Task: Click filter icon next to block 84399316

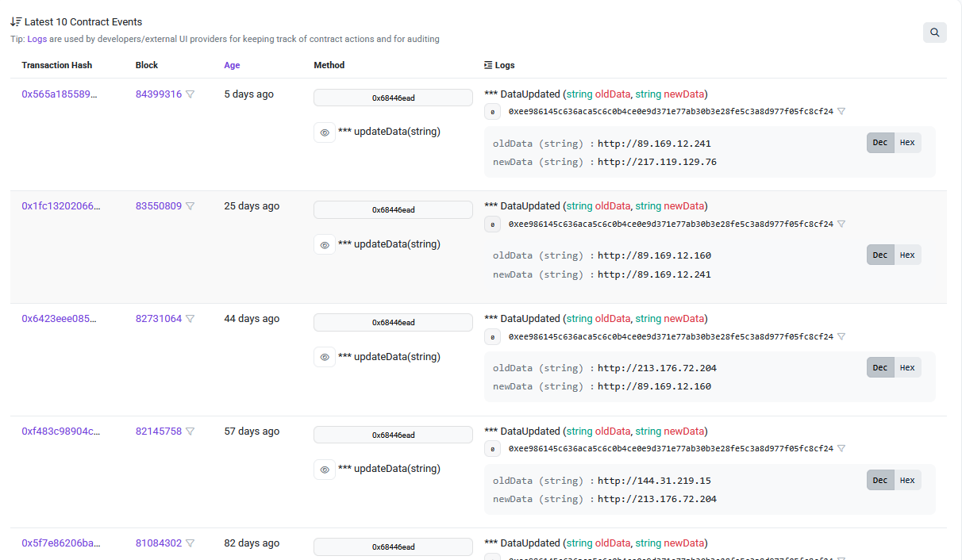Action: click(x=190, y=94)
